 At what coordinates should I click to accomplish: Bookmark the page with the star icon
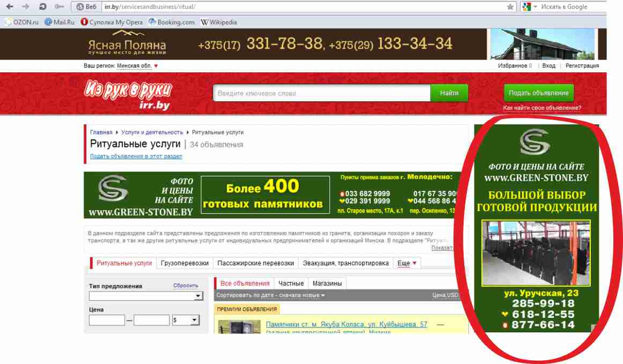click(x=510, y=7)
